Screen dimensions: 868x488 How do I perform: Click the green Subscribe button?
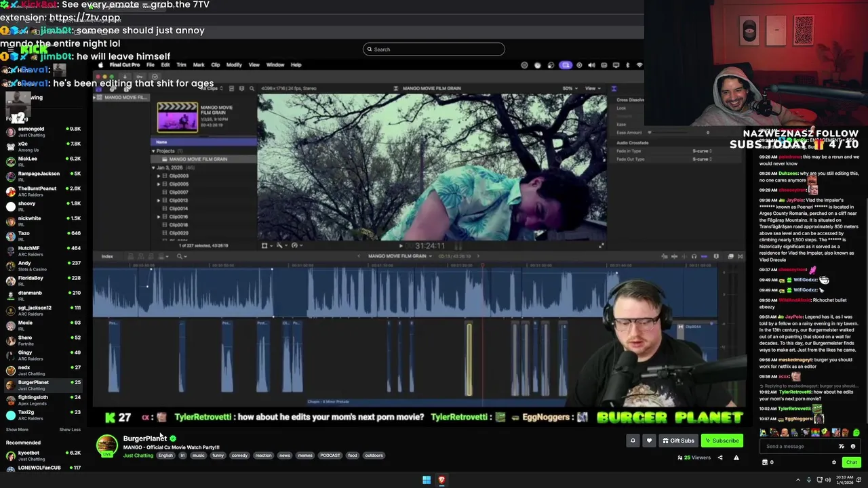(x=722, y=441)
